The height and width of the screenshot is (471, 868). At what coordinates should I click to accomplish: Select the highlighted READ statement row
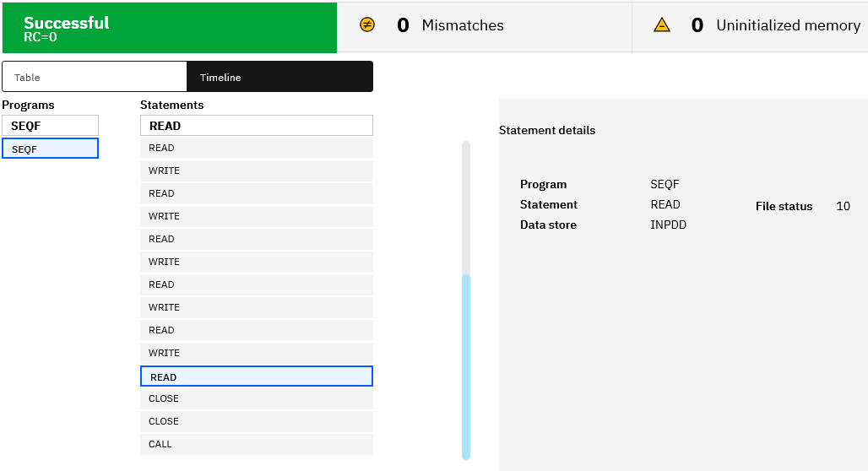coord(257,376)
